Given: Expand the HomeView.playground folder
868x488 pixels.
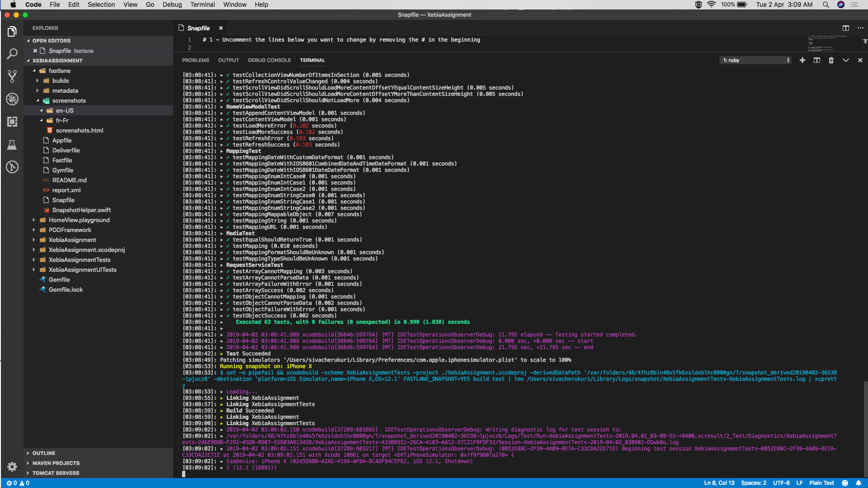Looking at the screenshot, I should [x=98, y=220].
